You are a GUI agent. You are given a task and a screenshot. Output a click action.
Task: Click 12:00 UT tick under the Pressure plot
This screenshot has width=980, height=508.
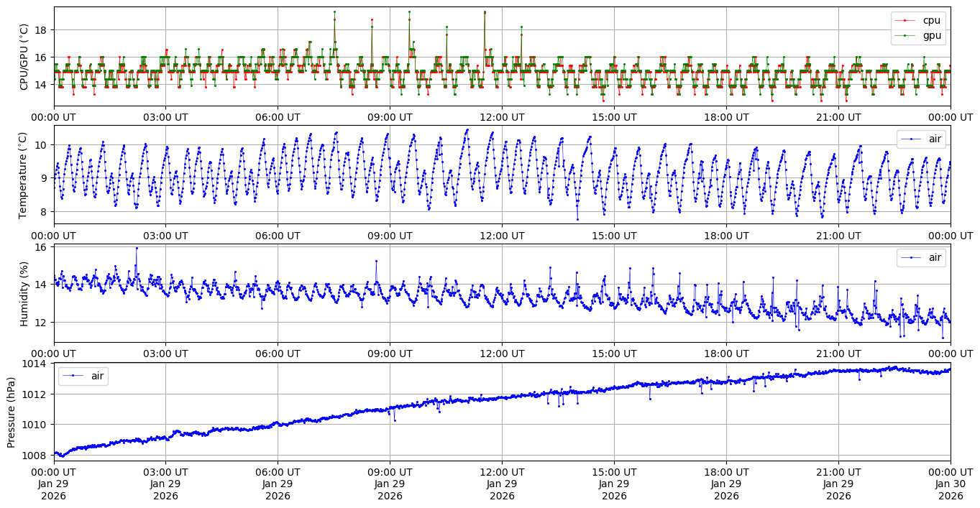pyautogui.click(x=502, y=471)
